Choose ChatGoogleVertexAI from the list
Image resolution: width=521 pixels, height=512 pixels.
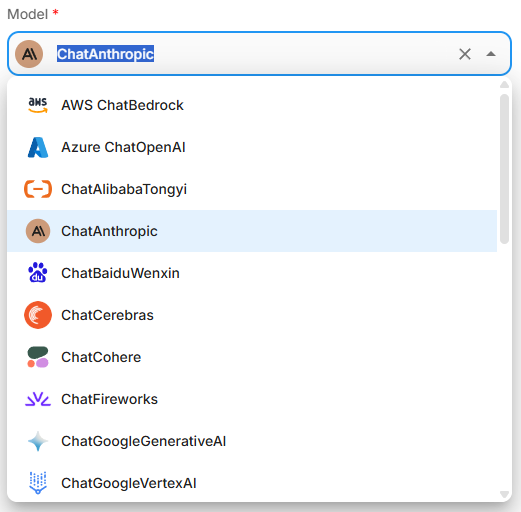(252, 483)
